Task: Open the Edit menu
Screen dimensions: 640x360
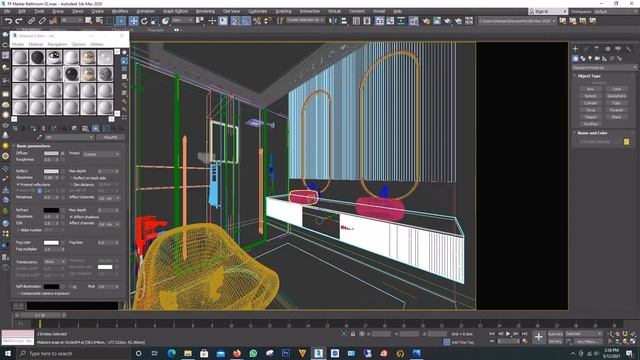Action: click(x=22, y=11)
